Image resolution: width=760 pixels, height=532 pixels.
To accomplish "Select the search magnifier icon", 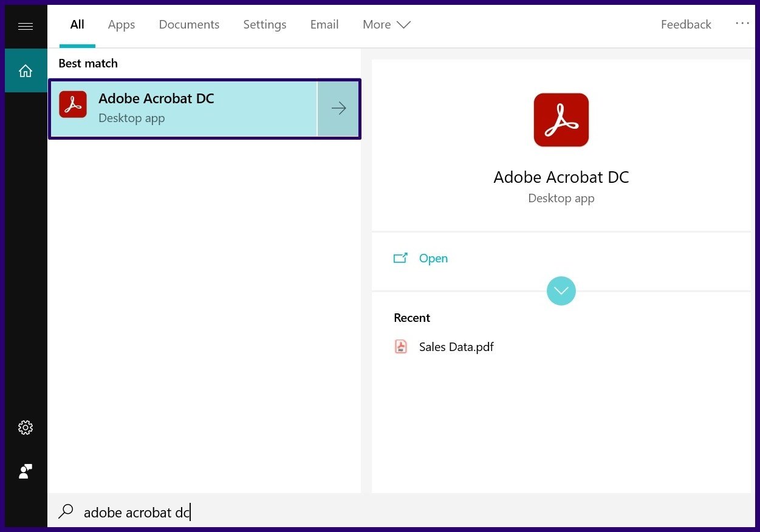I will click(65, 512).
